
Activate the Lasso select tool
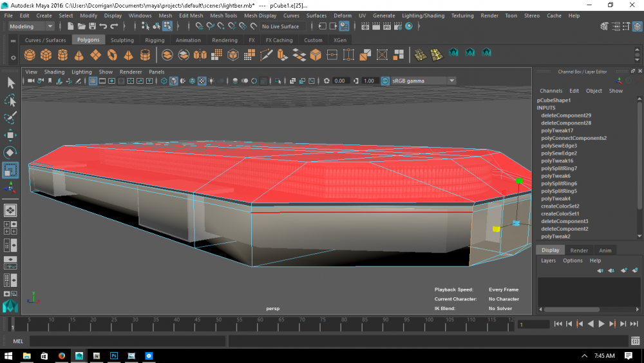11,101
